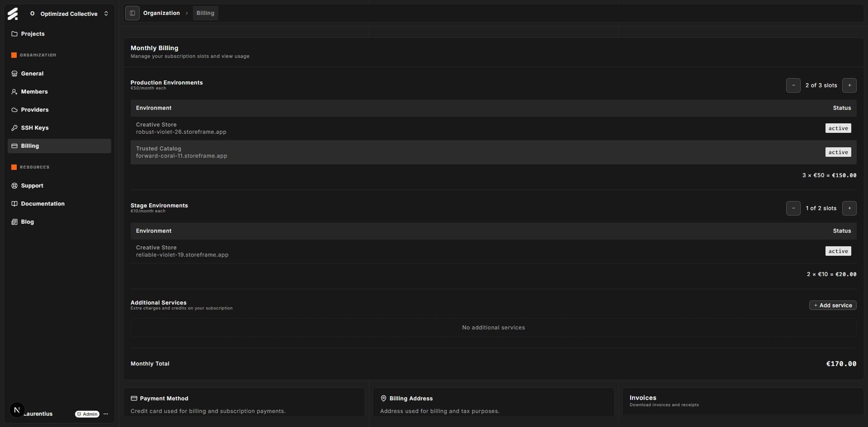Click the Billing breadcrumb

click(x=205, y=13)
